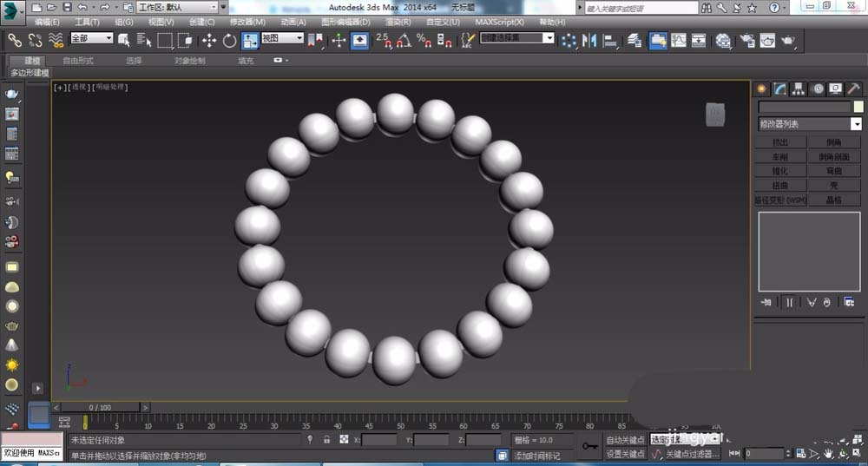868x466 pixels.
Task: Switch to the 自由形式 ribbon tab
Action: point(78,61)
